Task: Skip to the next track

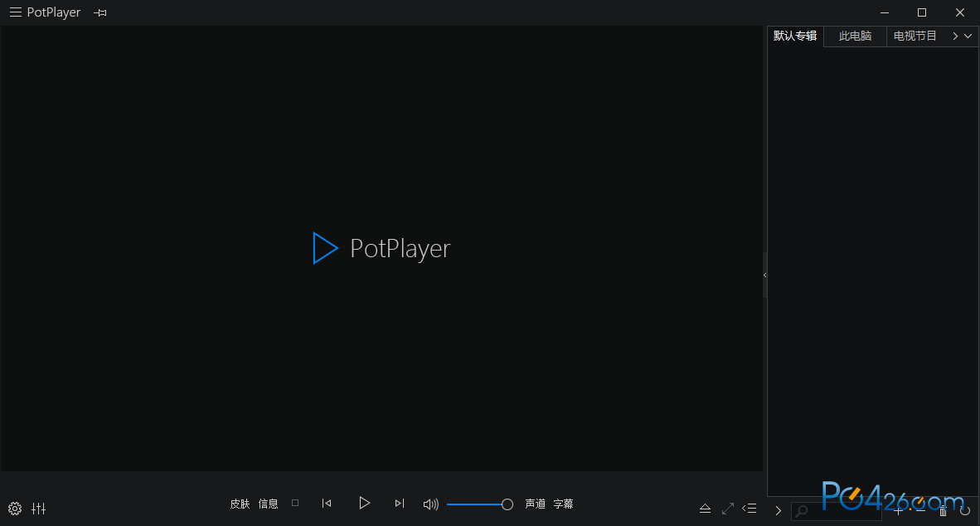Action: click(400, 504)
